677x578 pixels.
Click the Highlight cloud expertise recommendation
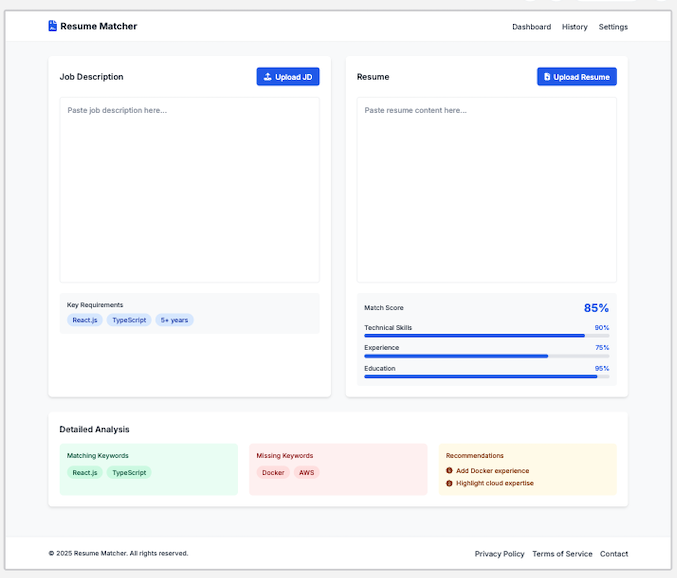pyautogui.click(x=495, y=483)
